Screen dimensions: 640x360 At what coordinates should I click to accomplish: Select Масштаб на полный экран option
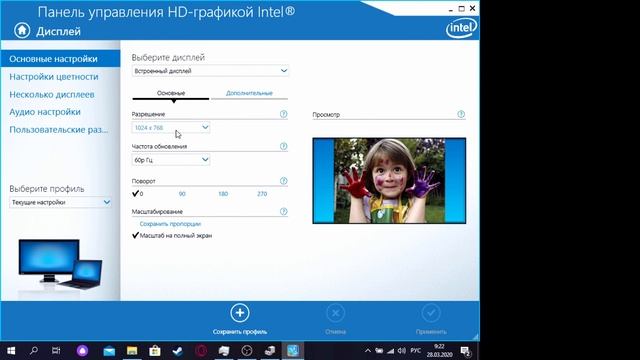172,236
